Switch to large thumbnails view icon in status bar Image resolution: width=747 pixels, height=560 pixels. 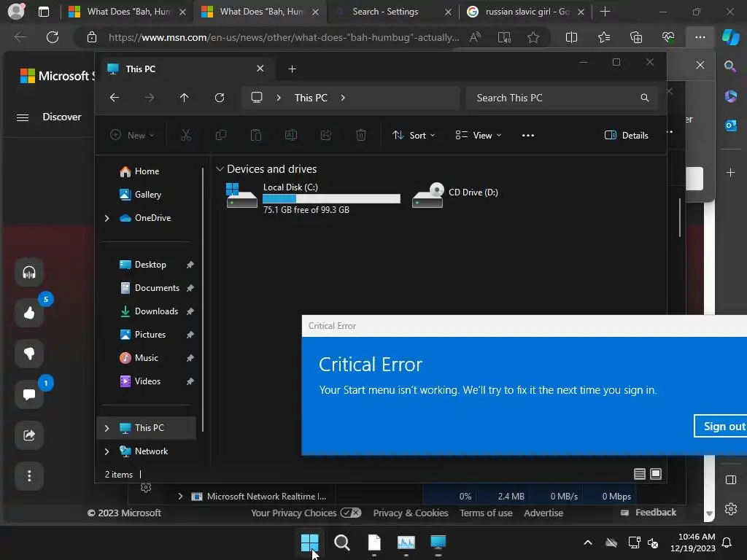pos(656,474)
